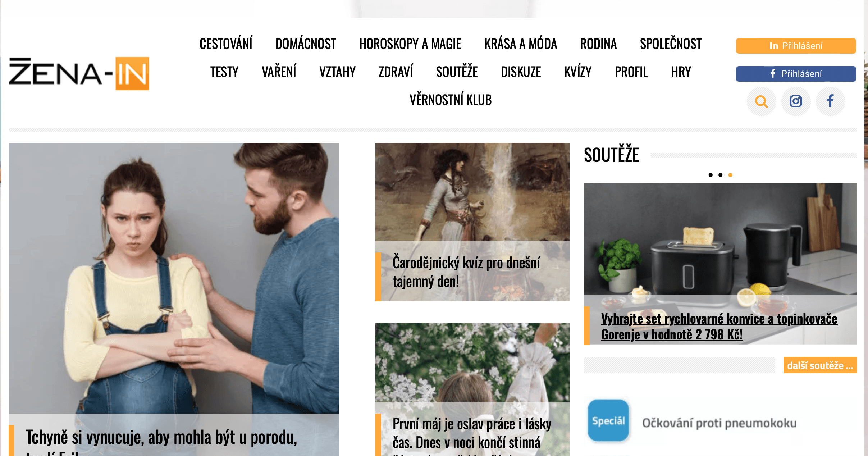
Task: Open the blue Speciál badge icon
Action: (608, 420)
